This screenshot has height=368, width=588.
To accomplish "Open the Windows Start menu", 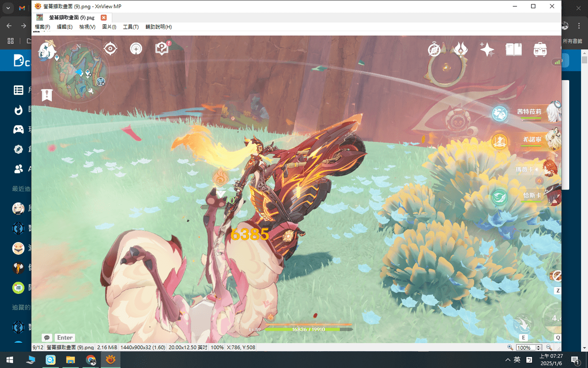I will (9, 359).
